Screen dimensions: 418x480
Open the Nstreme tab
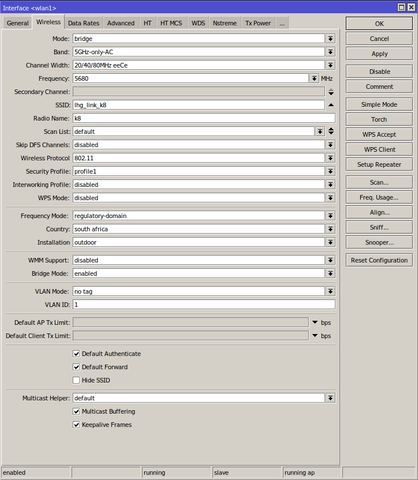point(225,23)
